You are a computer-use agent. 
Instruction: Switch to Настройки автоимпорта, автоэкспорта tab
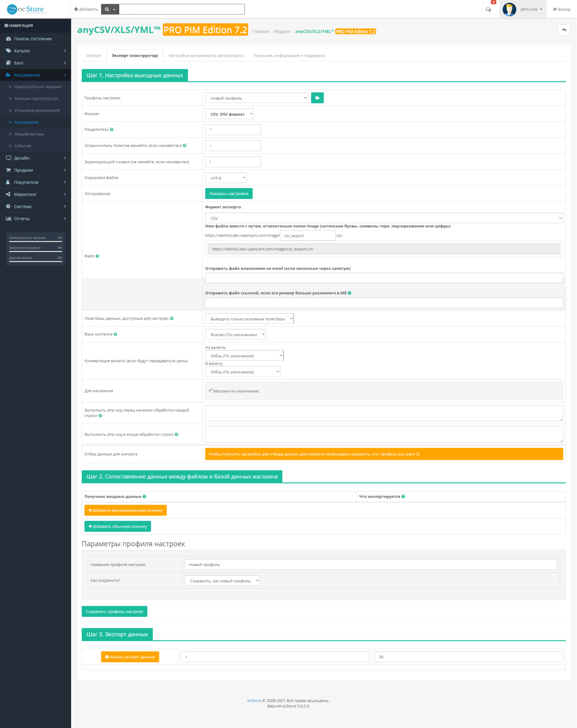[206, 55]
